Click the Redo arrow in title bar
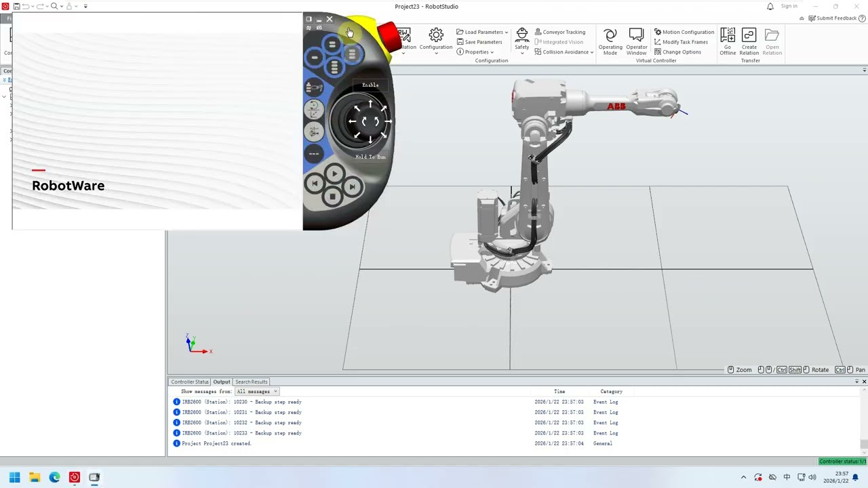868x488 pixels. pos(40,6)
